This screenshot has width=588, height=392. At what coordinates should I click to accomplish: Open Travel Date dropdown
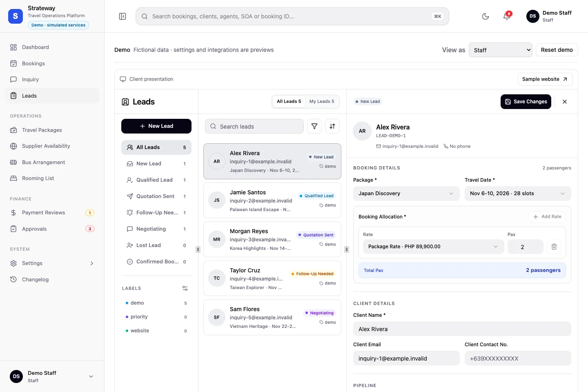(x=518, y=194)
